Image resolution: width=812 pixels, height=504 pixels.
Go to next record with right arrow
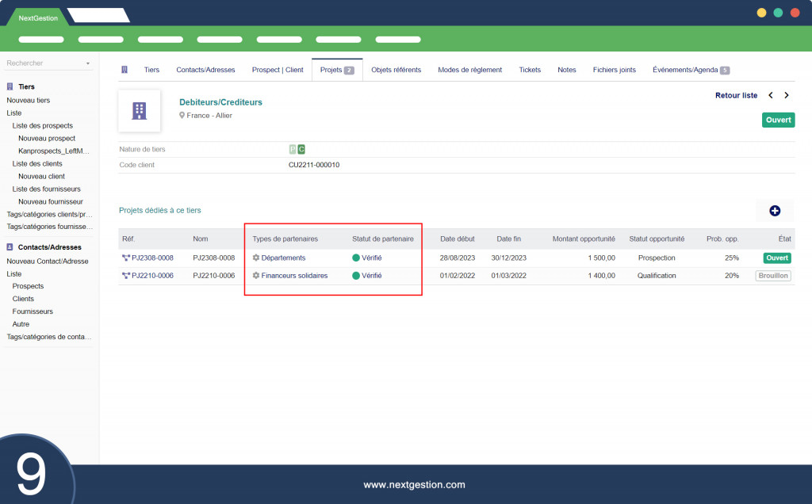coord(787,95)
